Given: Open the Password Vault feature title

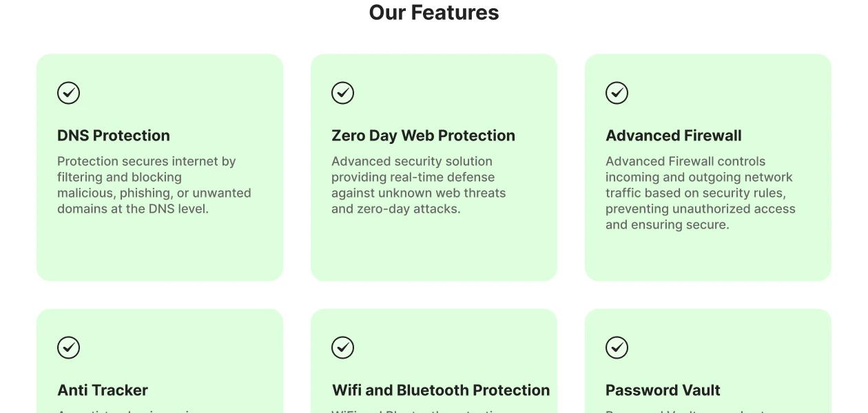Looking at the screenshot, I should (x=663, y=390).
